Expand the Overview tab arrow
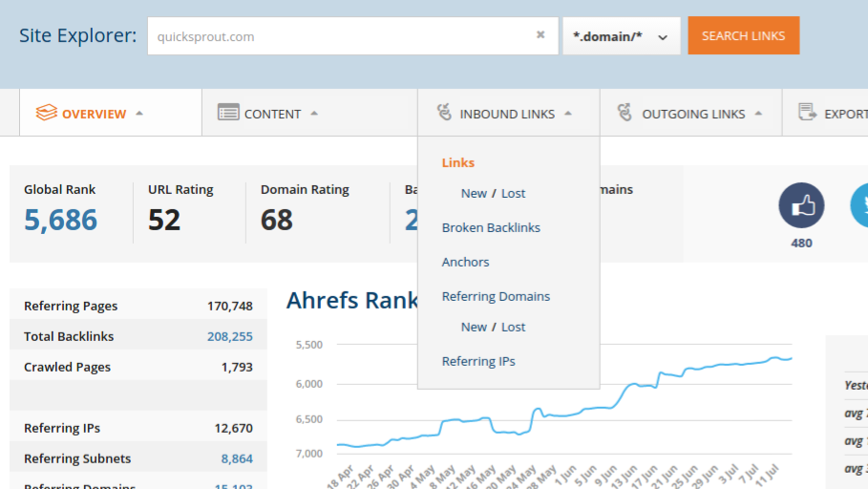This screenshot has height=489, width=868. (x=139, y=113)
